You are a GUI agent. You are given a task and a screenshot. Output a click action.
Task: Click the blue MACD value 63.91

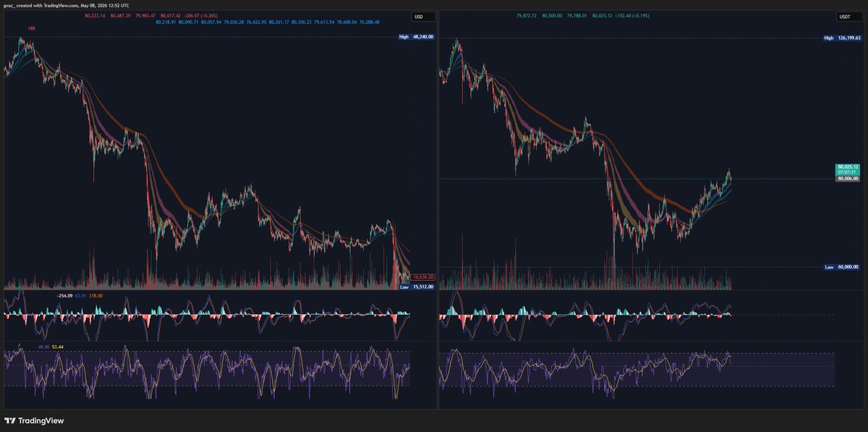click(82, 295)
